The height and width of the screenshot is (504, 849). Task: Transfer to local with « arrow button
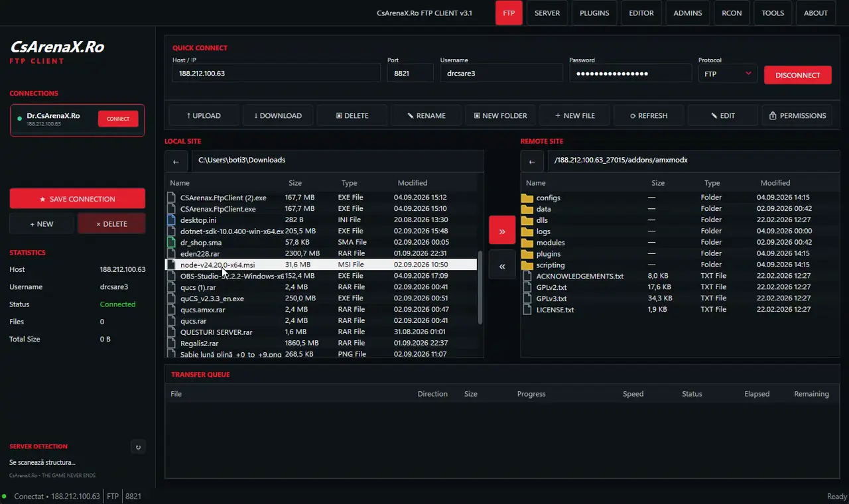[x=502, y=265]
